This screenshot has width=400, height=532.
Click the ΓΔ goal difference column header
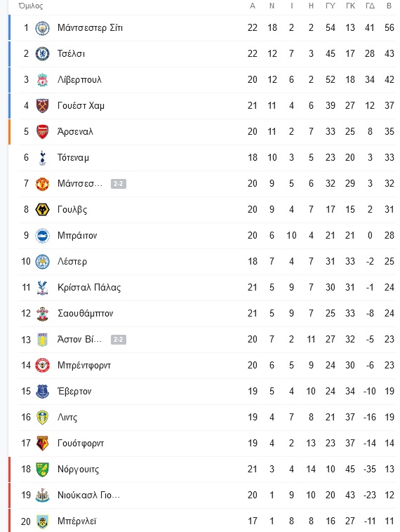370,6
